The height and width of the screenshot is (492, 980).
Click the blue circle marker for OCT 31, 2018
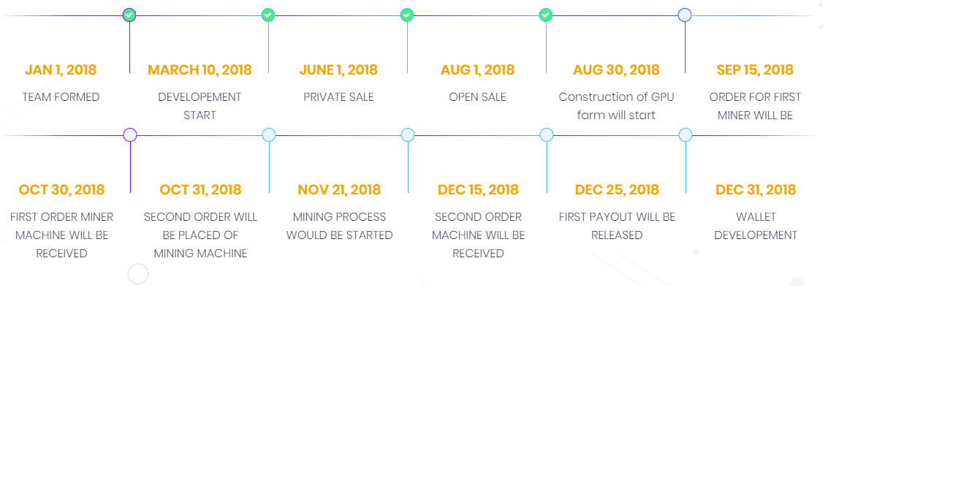(269, 135)
